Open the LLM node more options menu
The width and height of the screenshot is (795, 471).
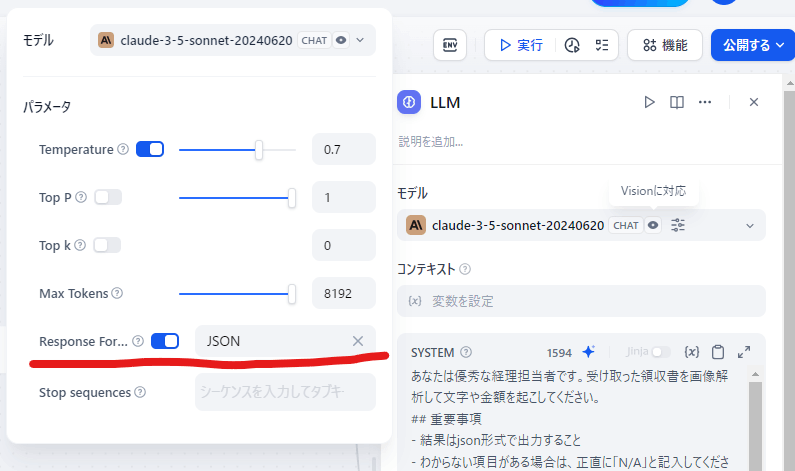[705, 102]
